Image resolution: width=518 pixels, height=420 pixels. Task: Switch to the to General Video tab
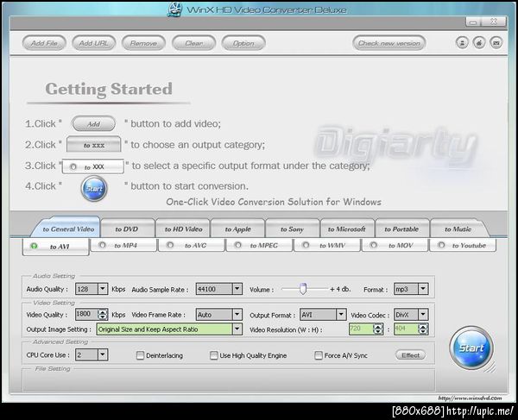pos(67,229)
